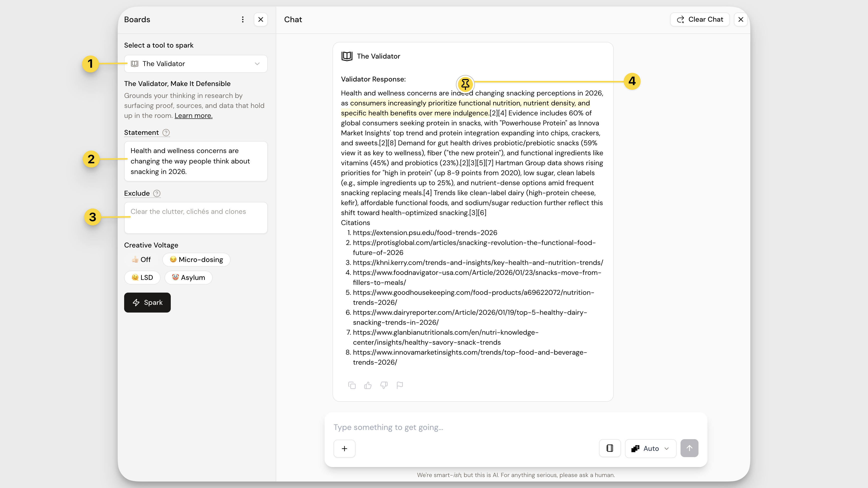Screen dimensions: 868x488
Task: Flag the Validator response
Action: [400, 385]
